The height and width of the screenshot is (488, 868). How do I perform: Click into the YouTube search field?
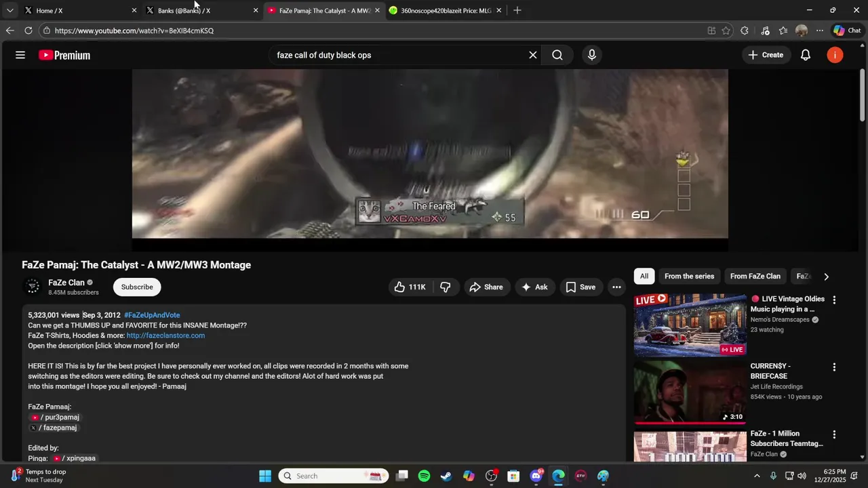click(399, 55)
